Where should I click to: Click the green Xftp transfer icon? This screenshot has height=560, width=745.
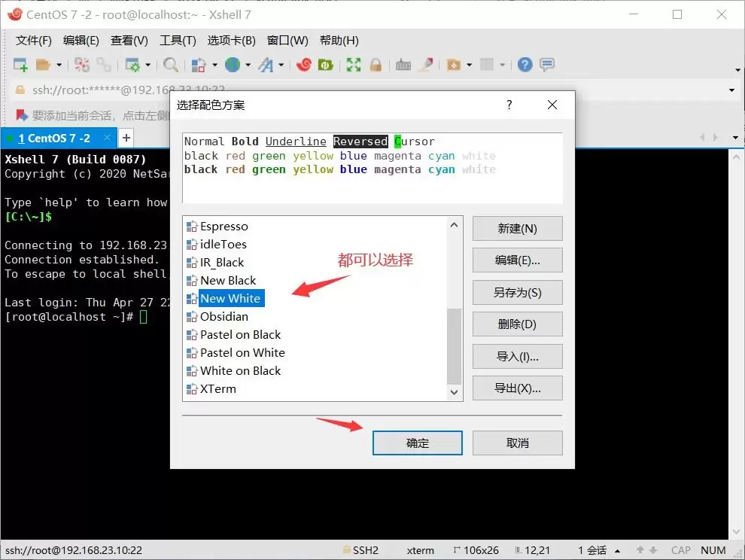point(325,65)
